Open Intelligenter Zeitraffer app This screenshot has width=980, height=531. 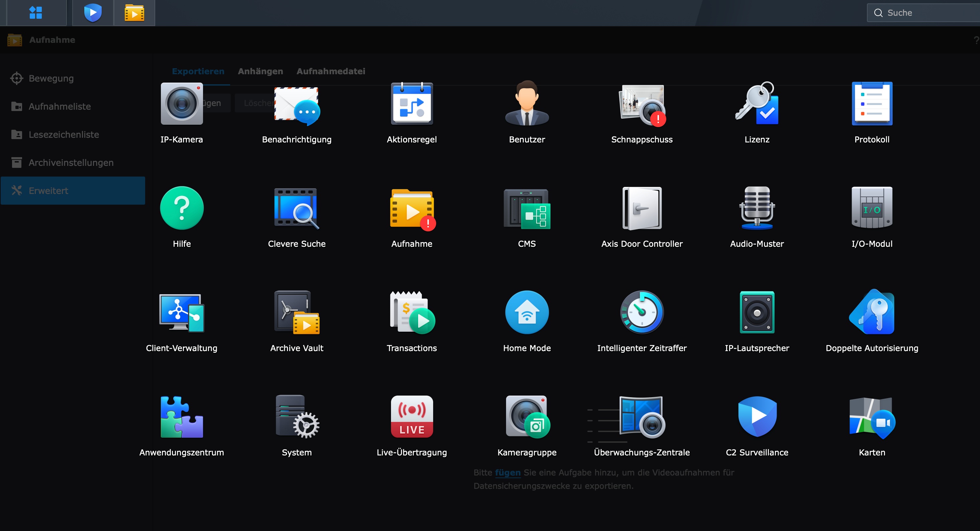[642, 312]
